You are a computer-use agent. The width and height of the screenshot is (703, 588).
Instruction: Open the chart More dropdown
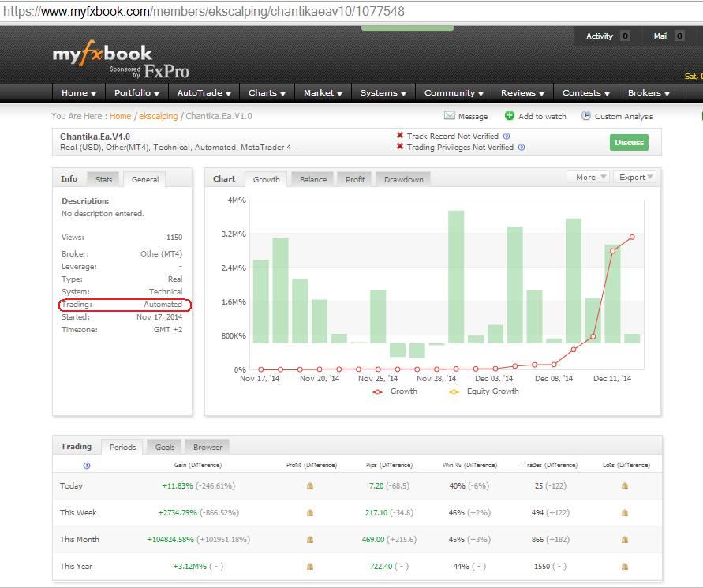tap(588, 177)
